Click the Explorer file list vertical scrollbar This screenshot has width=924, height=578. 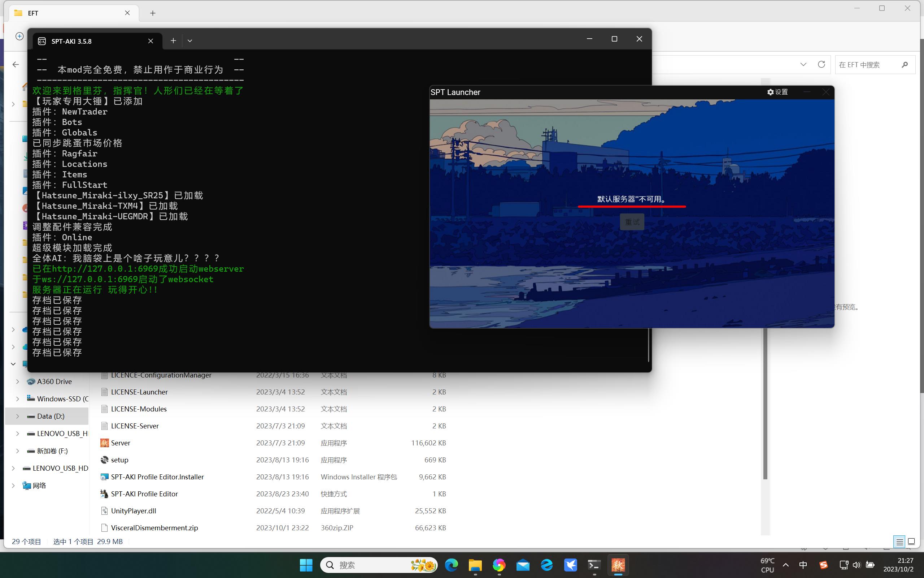[x=765, y=403]
